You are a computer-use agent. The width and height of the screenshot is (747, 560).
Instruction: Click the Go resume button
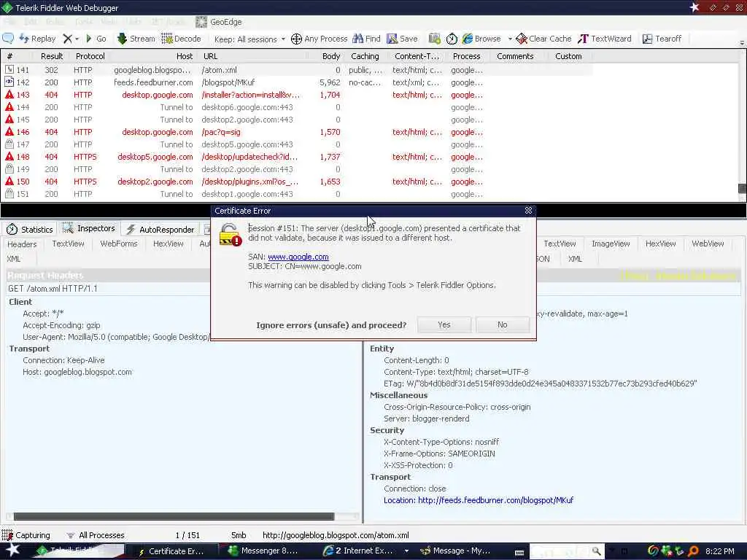click(96, 39)
